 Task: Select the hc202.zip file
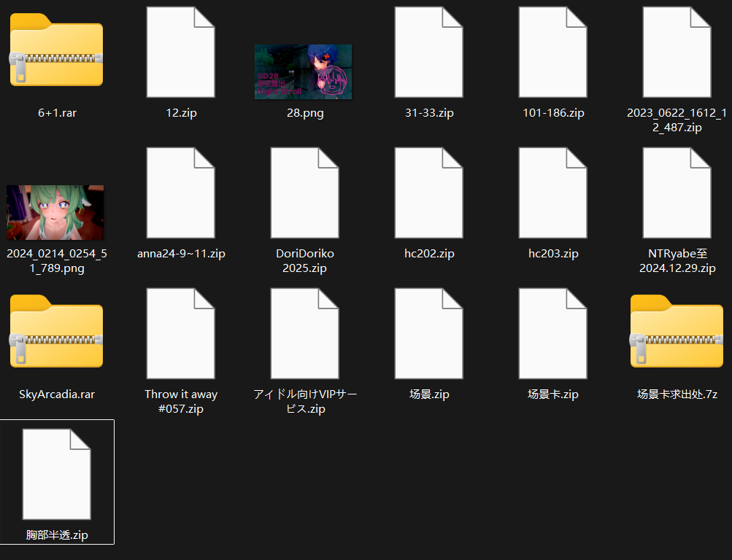429,192
